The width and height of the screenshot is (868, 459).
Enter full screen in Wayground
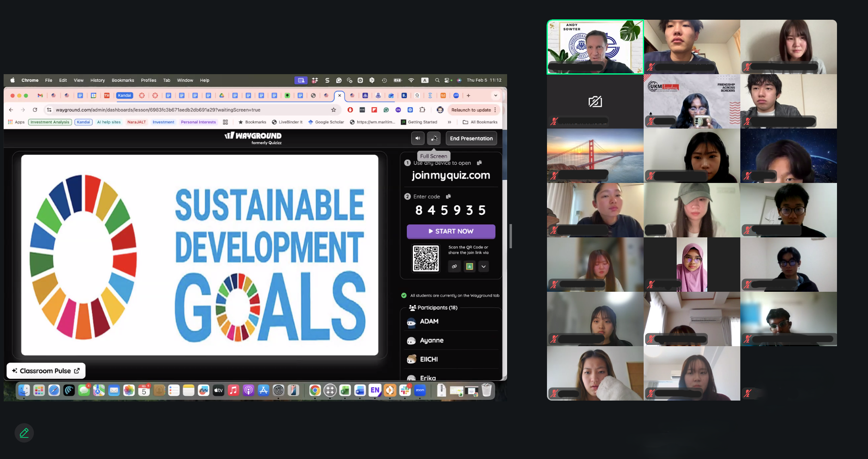tap(434, 138)
